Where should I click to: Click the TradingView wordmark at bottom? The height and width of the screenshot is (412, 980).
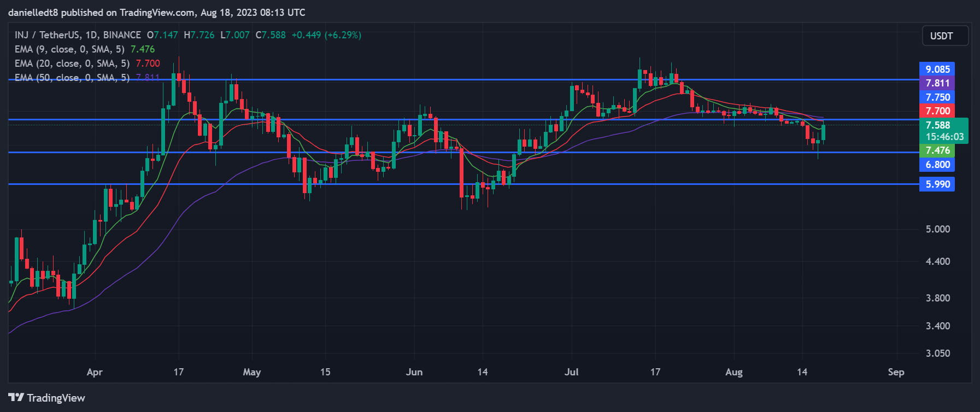56,398
